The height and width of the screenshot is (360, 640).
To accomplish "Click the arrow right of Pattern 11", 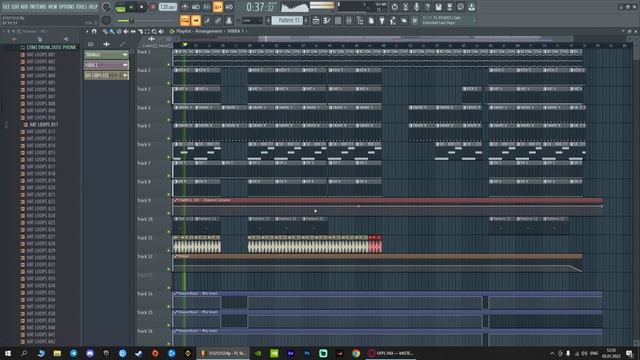I will pyautogui.click(x=306, y=20).
